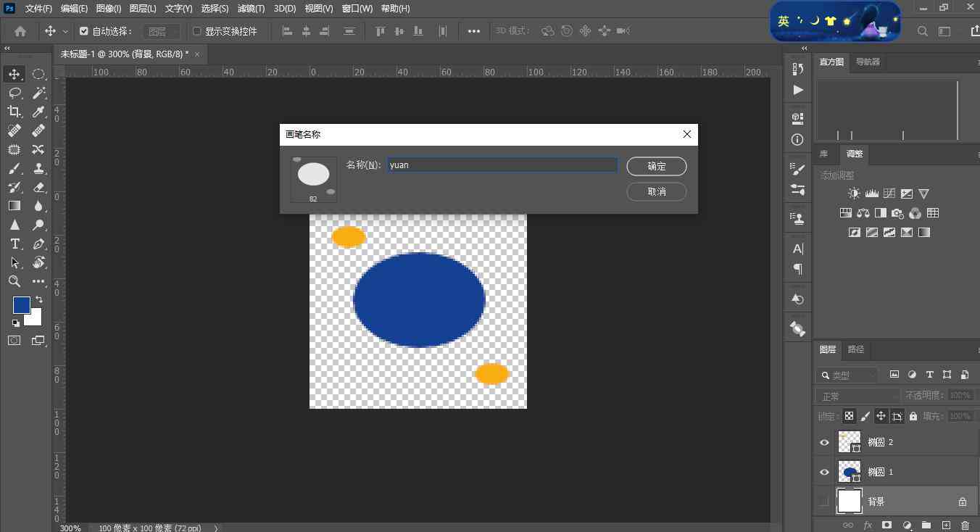
Task: Add a Photo Filter adjustment
Action: point(897,213)
